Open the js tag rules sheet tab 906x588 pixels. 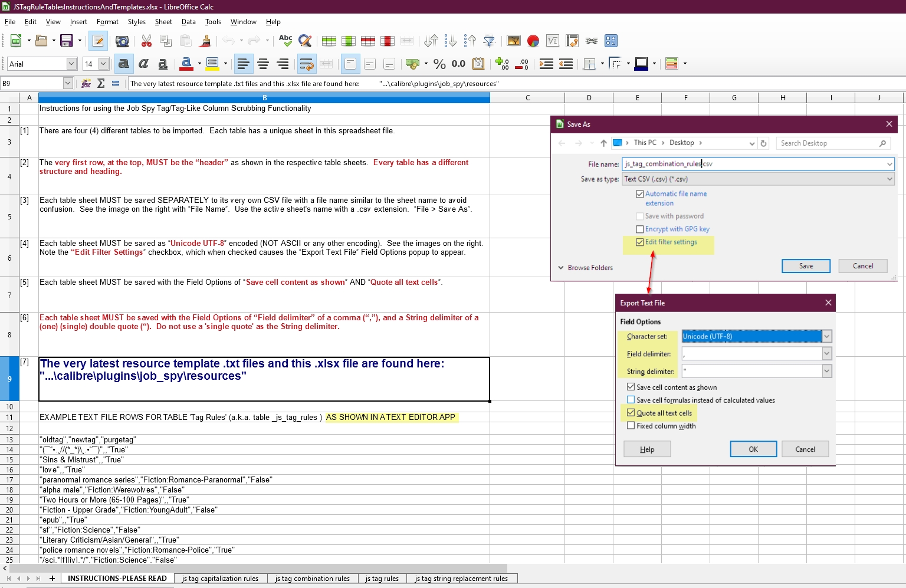(382, 579)
